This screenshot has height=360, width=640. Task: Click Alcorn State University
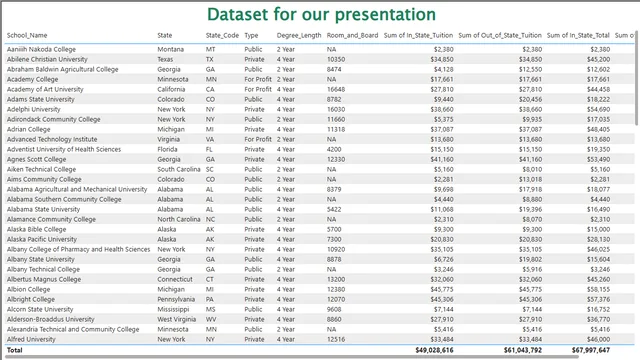40,309
